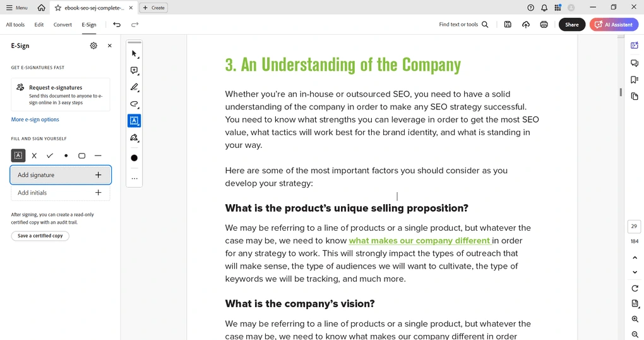Open the comments panel in right rail

635,63
